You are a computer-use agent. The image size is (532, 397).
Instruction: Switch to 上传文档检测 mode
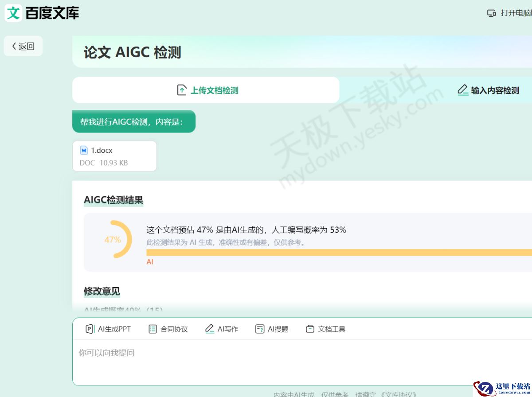coord(205,90)
